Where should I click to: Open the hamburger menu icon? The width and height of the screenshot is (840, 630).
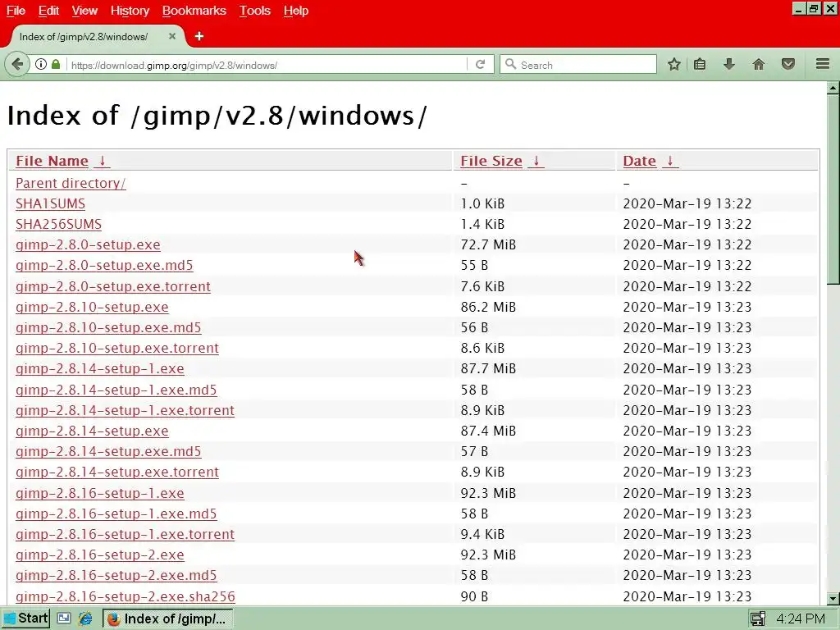click(823, 65)
